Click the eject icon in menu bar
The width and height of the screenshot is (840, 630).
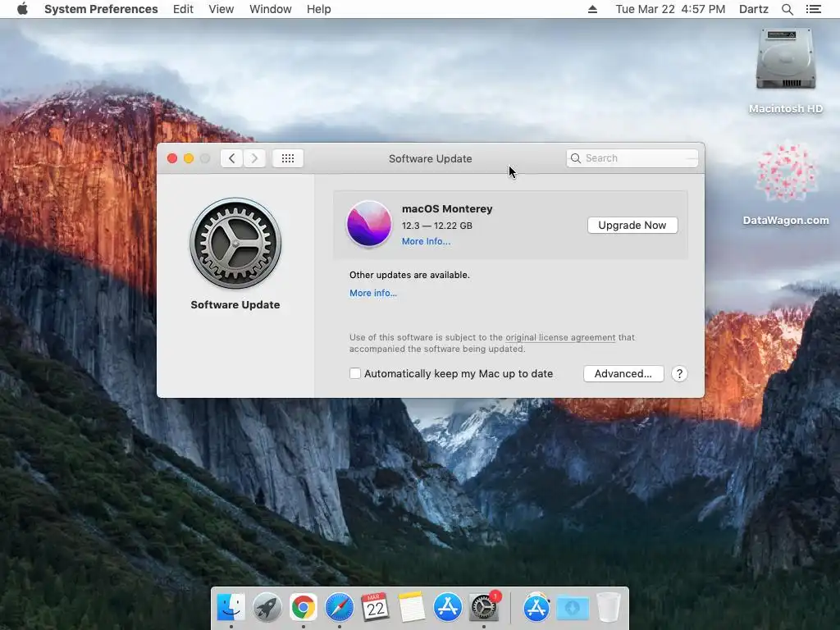(x=592, y=9)
